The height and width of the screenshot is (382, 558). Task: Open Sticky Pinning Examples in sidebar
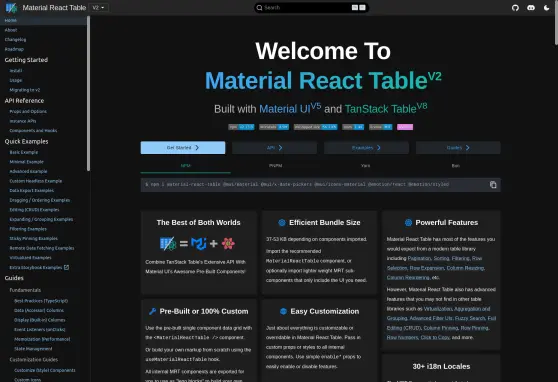(33, 239)
